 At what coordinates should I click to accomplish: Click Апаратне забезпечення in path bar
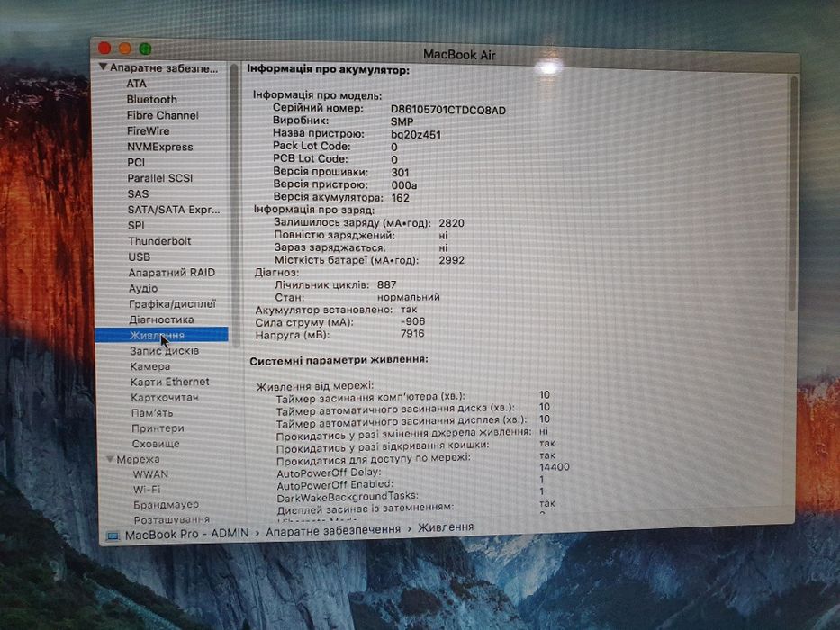[333, 530]
